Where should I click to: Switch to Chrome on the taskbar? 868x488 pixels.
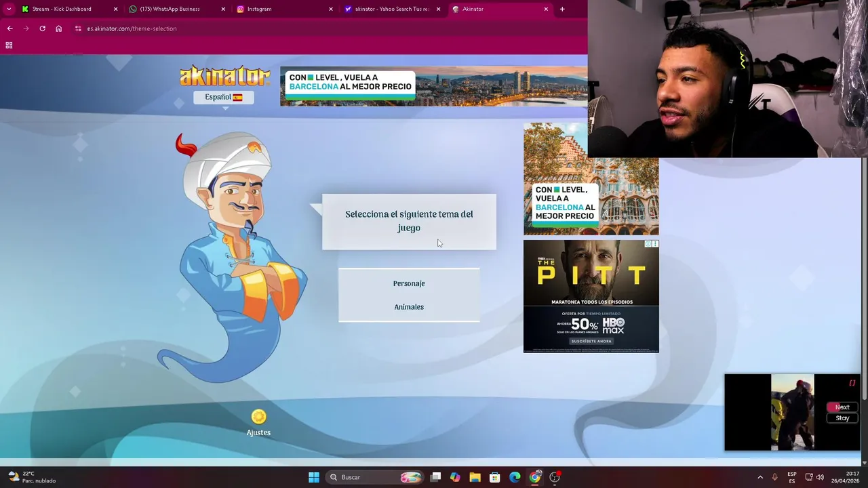point(535,477)
